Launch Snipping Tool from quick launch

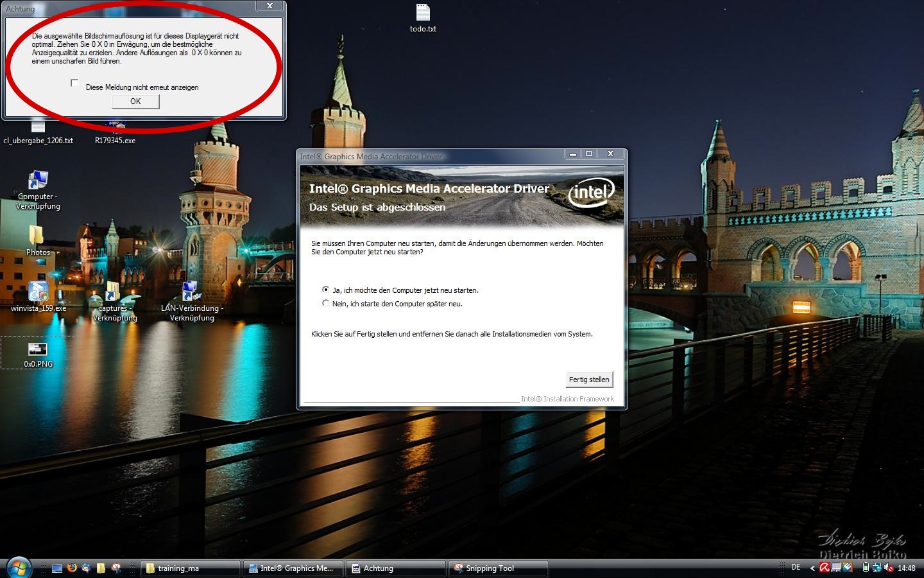[x=116, y=568]
